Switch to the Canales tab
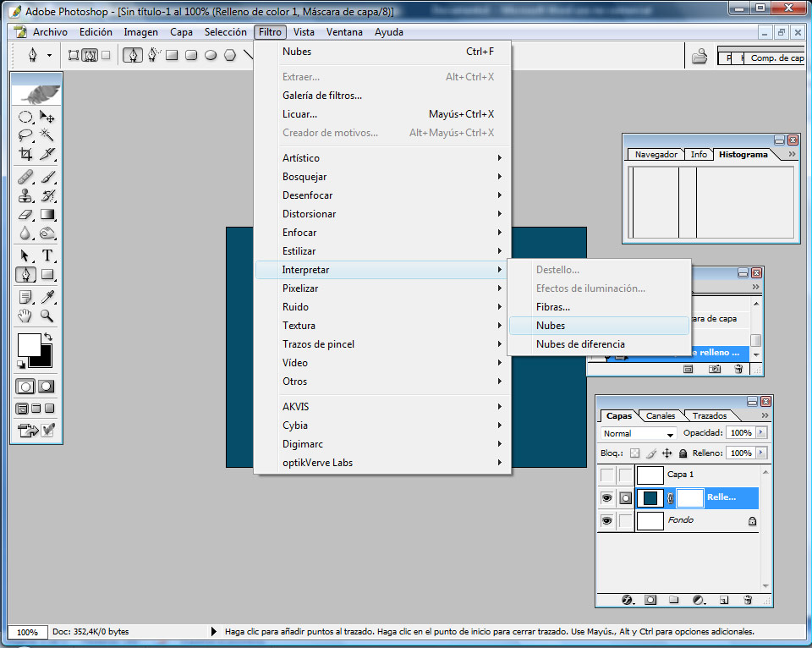Screen dimensions: 812x648 point(661,415)
